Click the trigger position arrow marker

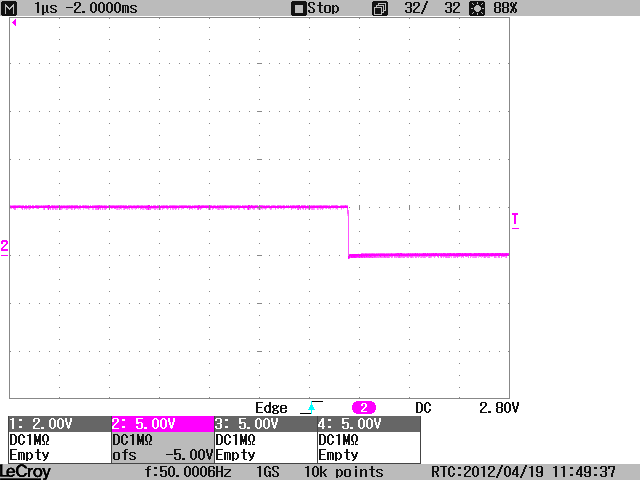(14, 22)
